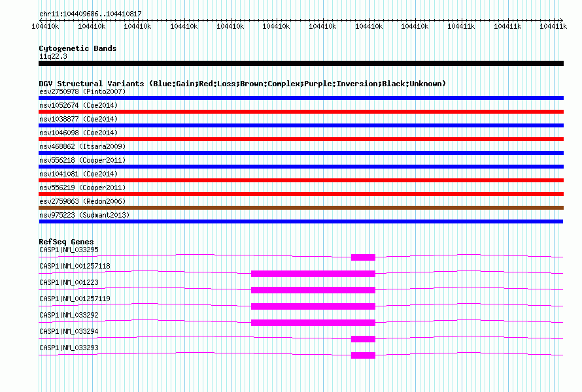Click the esv2759863 (Redon2006) variant label
This screenshot has height=392, width=582.
[x=82, y=201]
